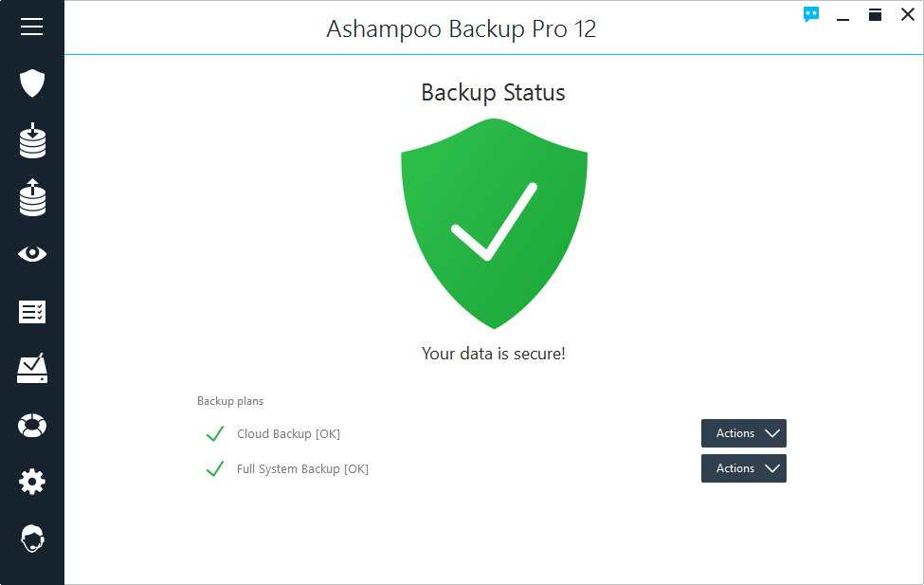The image size is (924, 585).
Task: Minimize the Ashampoo Backup Pro window
Action: pyautogui.click(x=842, y=15)
